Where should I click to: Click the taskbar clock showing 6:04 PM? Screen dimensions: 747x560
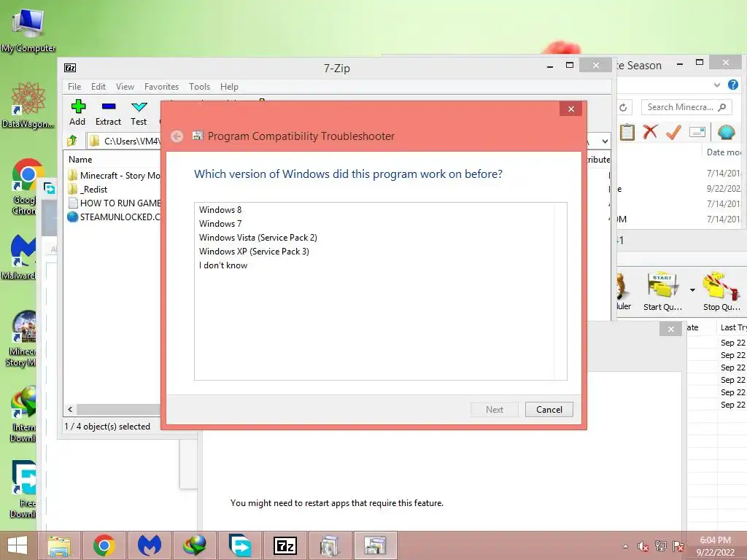(715, 546)
